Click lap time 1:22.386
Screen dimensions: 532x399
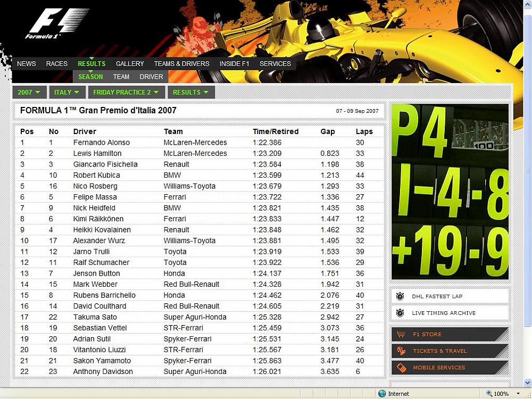pyautogui.click(x=267, y=143)
